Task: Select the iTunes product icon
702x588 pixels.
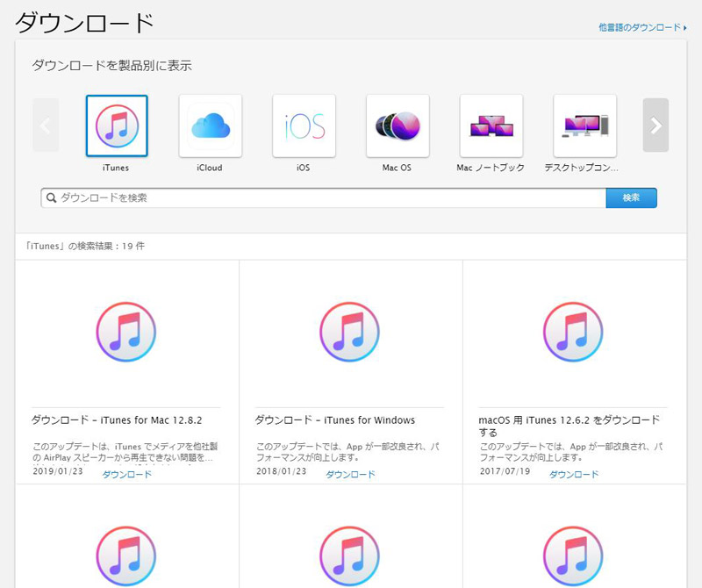Action: pos(117,125)
